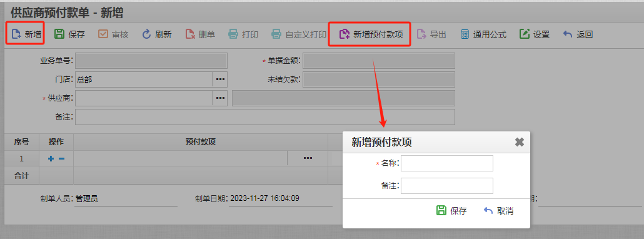This screenshot has width=644, height=239.
Task: Click row number 1 in the table
Action: (22, 158)
